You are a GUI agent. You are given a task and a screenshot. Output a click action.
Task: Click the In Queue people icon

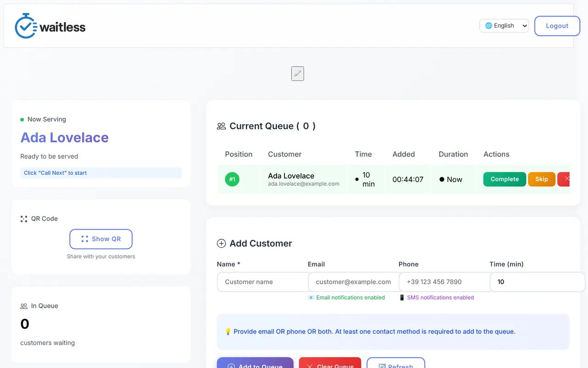[24, 306]
